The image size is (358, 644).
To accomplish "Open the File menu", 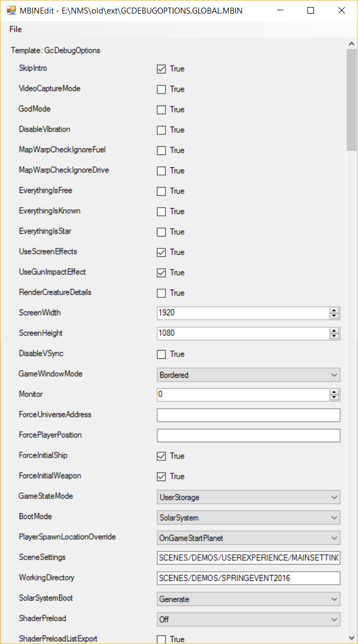I will pos(16,29).
